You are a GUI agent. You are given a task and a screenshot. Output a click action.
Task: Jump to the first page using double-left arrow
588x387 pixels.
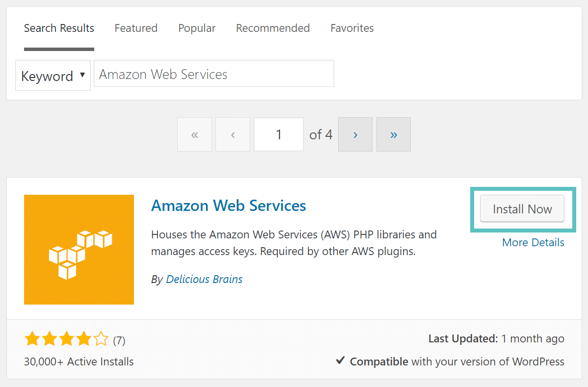(x=194, y=134)
